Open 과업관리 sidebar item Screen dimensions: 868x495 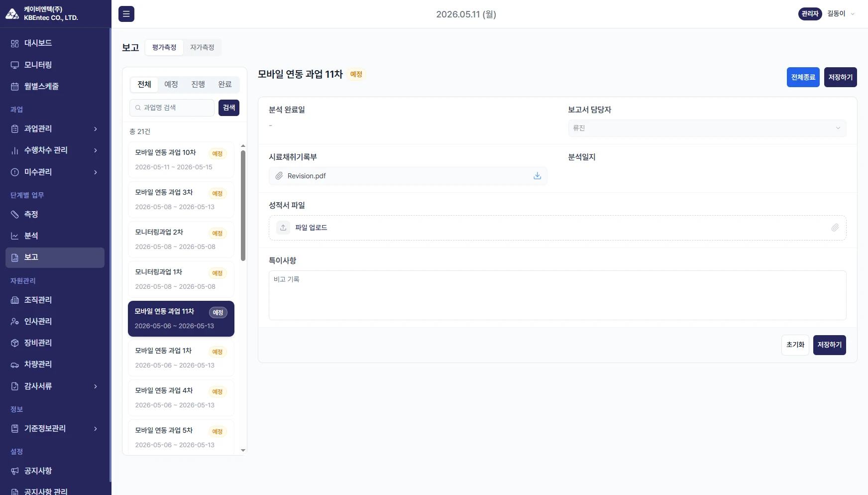click(x=55, y=128)
